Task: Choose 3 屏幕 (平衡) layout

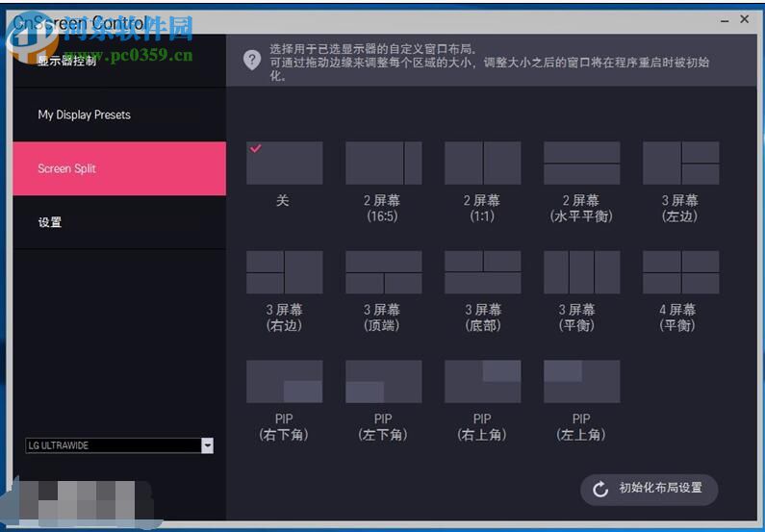Action: pyautogui.click(x=581, y=272)
